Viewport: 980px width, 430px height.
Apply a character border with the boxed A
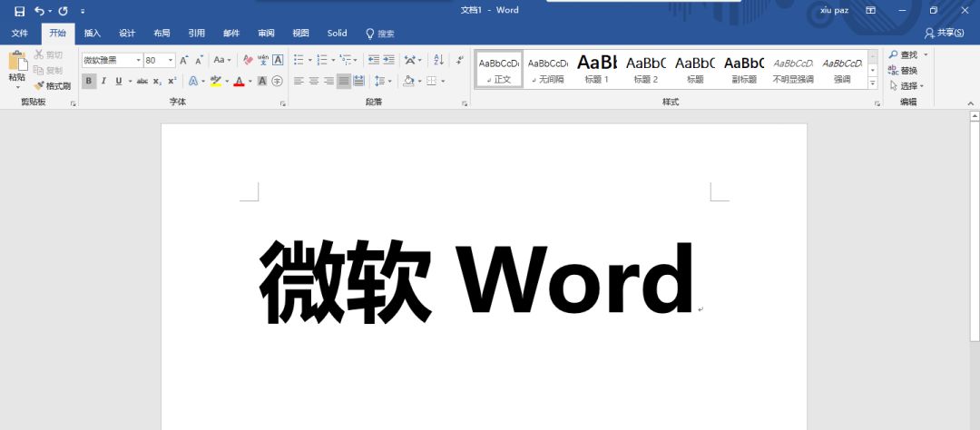click(278, 60)
